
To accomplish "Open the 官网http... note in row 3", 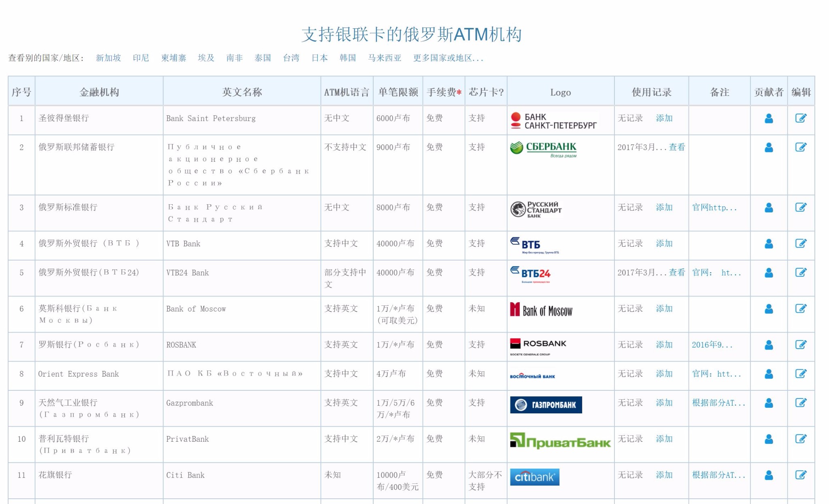I will click(714, 208).
